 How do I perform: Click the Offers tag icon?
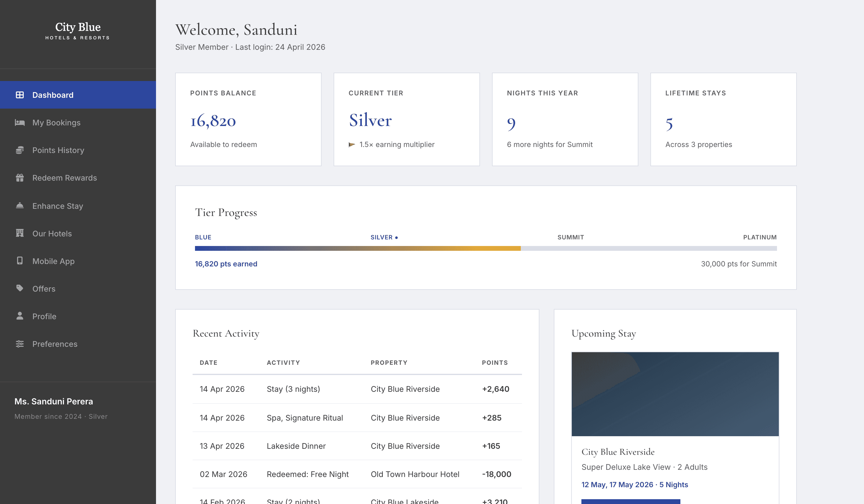coord(20,288)
